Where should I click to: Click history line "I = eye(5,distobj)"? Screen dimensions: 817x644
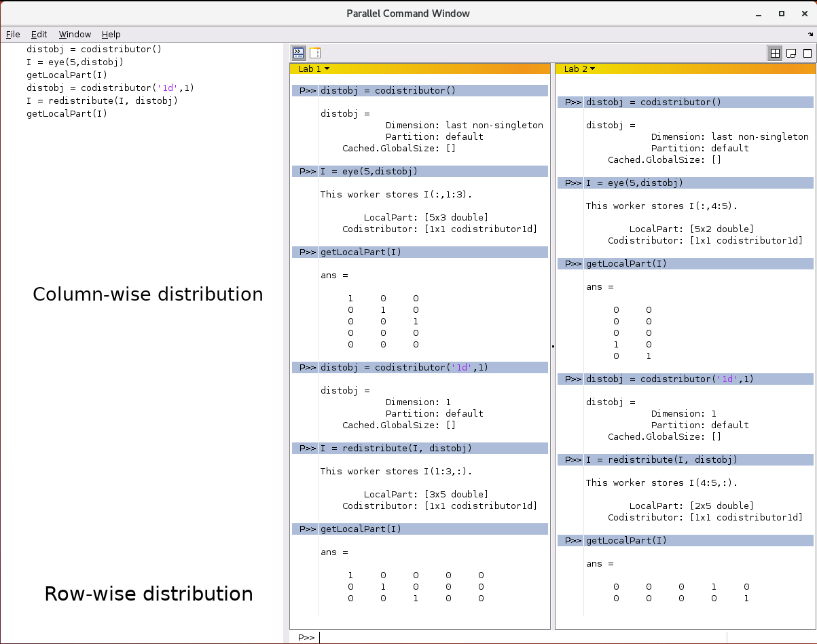(75, 62)
